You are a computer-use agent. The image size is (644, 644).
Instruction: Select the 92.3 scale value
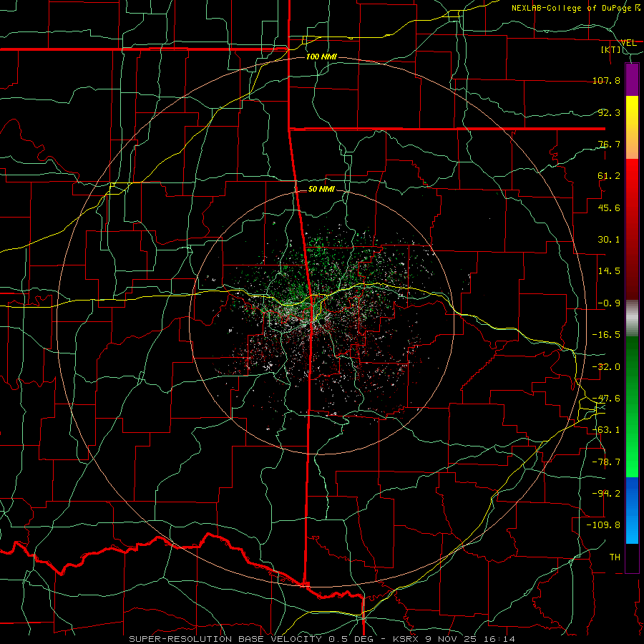(x=609, y=112)
